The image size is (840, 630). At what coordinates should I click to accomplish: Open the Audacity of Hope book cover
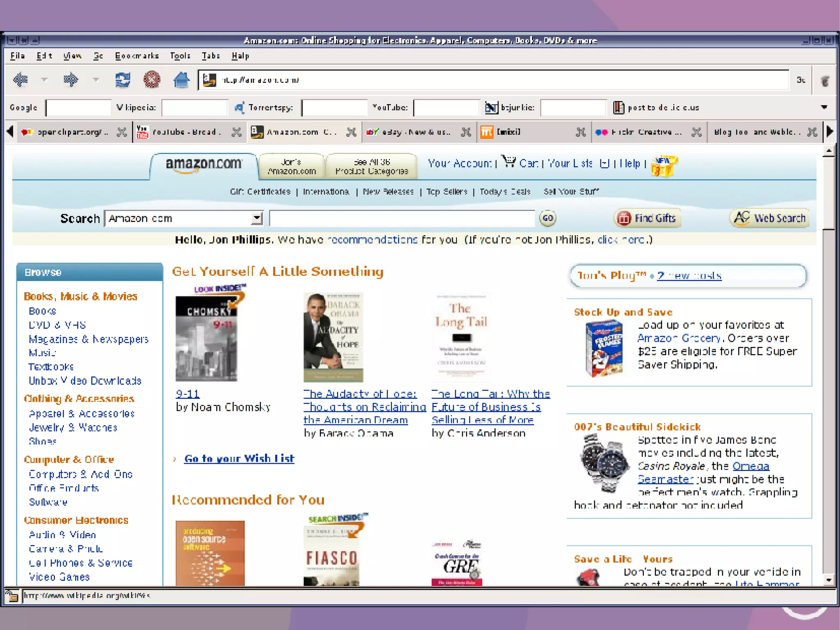point(333,337)
